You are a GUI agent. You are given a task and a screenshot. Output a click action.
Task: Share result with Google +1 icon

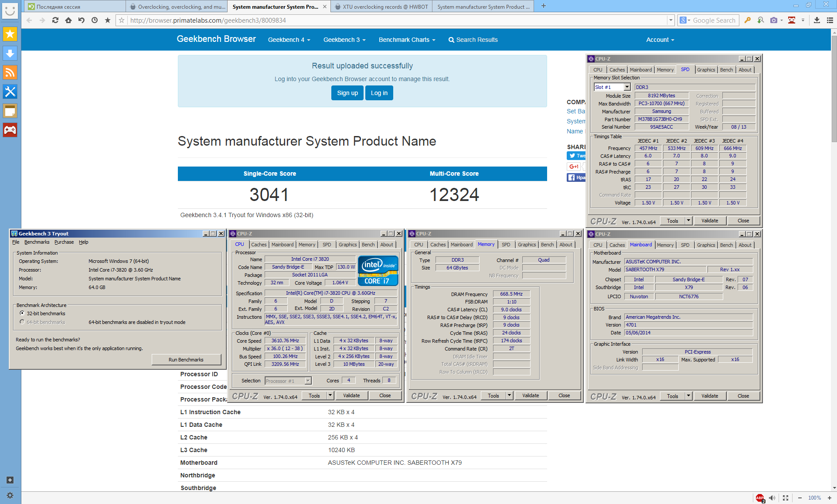[x=574, y=167]
